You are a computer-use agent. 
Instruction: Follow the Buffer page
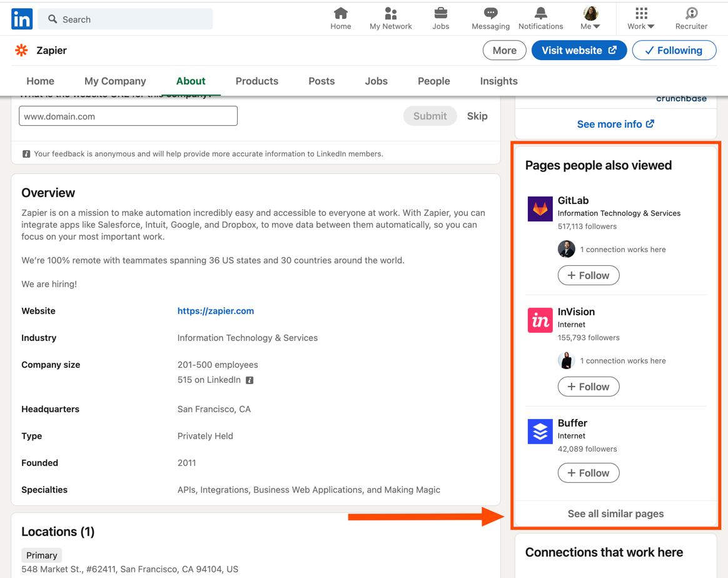tap(589, 473)
